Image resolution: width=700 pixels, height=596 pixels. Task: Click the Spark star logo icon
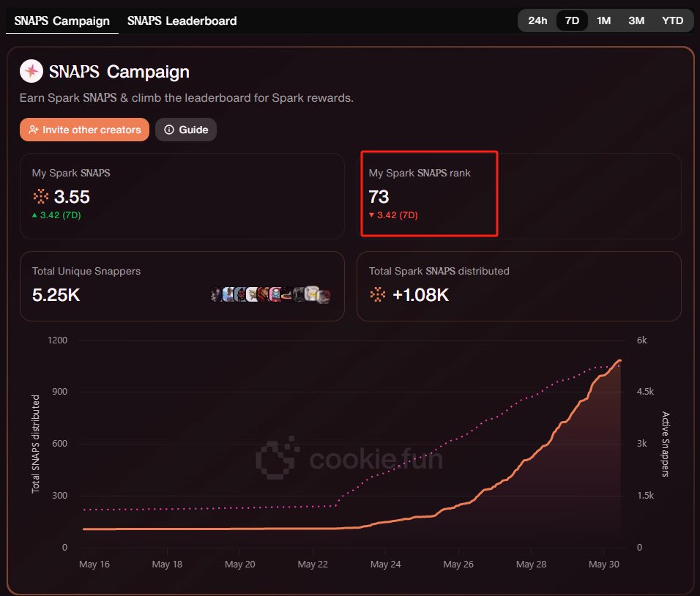pyautogui.click(x=31, y=71)
